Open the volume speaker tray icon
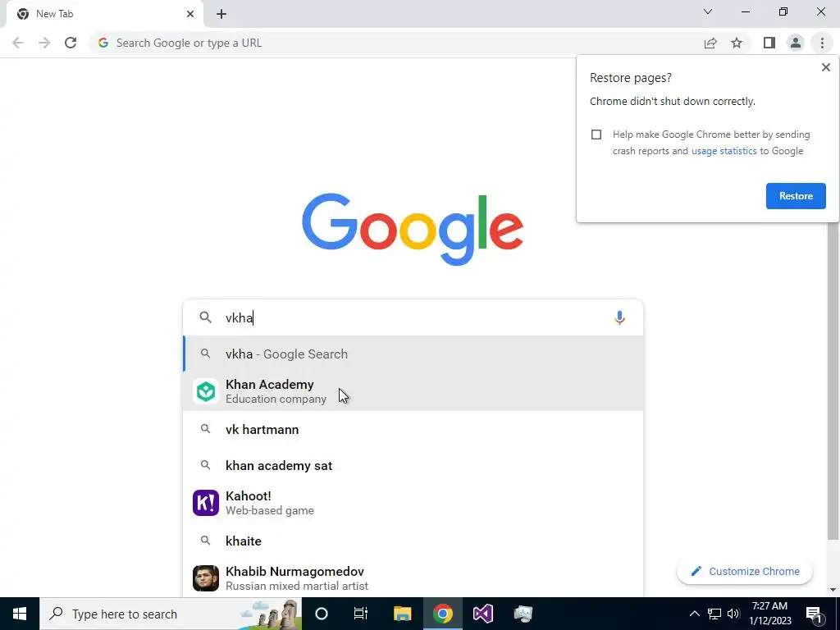The image size is (840, 630). click(733, 614)
